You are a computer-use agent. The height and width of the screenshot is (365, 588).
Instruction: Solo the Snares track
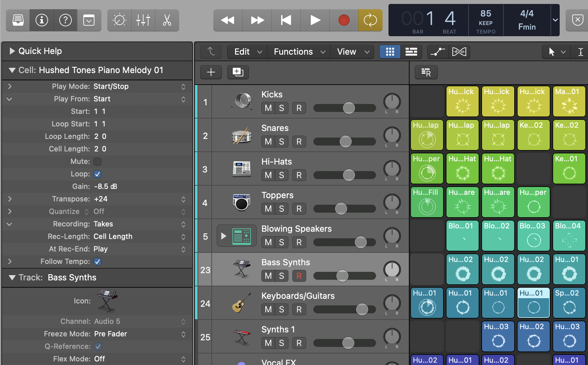pos(281,142)
